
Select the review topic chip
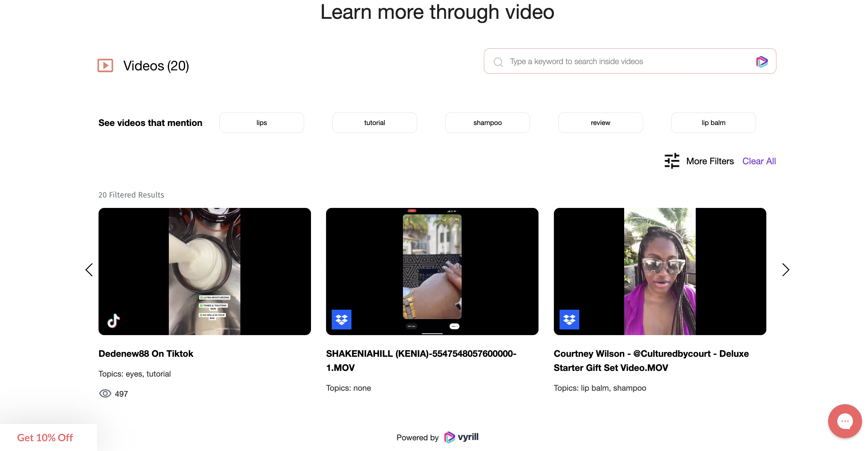pos(600,123)
